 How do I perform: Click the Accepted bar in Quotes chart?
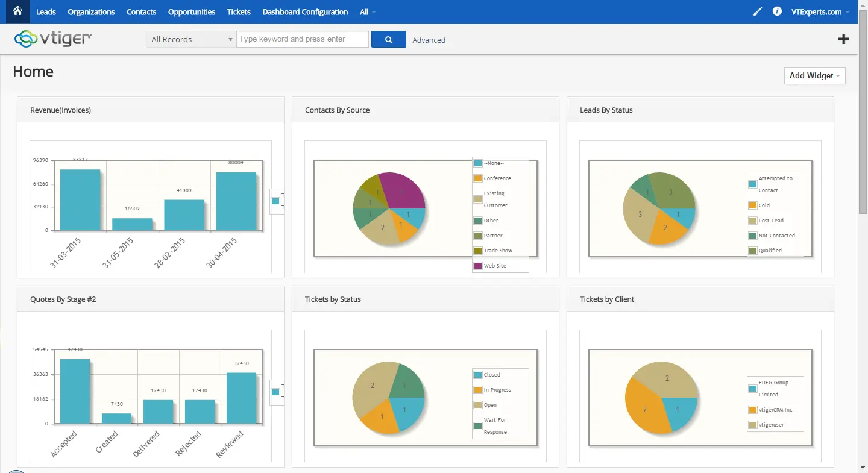point(75,392)
